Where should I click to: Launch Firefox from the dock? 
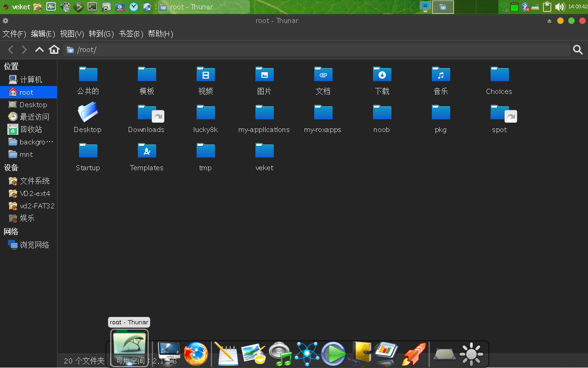pos(196,354)
